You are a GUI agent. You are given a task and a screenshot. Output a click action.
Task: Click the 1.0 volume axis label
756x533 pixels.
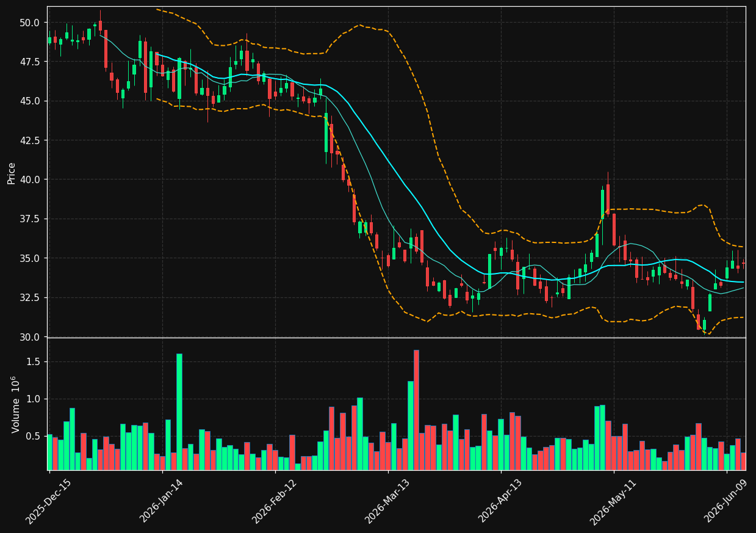pyautogui.click(x=33, y=399)
